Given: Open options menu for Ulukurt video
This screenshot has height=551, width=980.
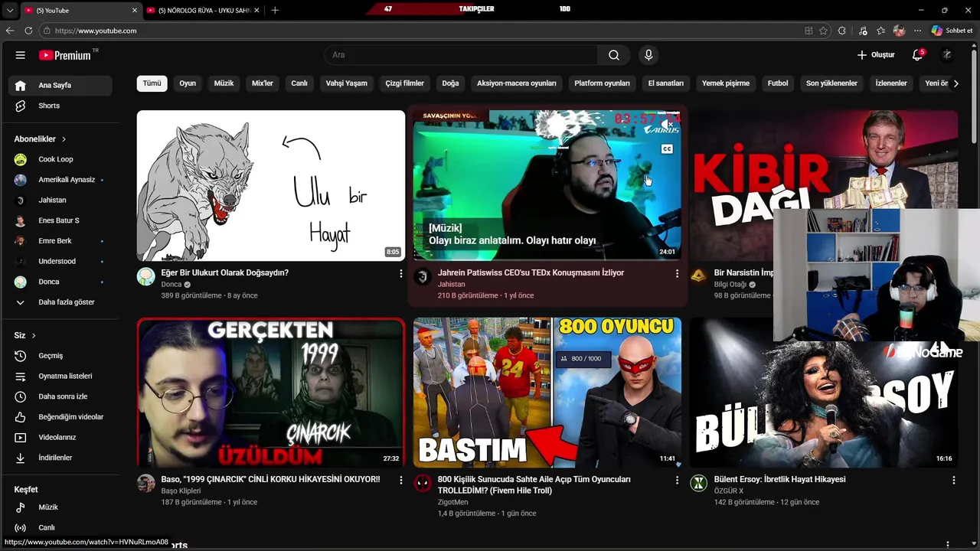Looking at the screenshot, I should pyautogui.click(x=400, y=273).
